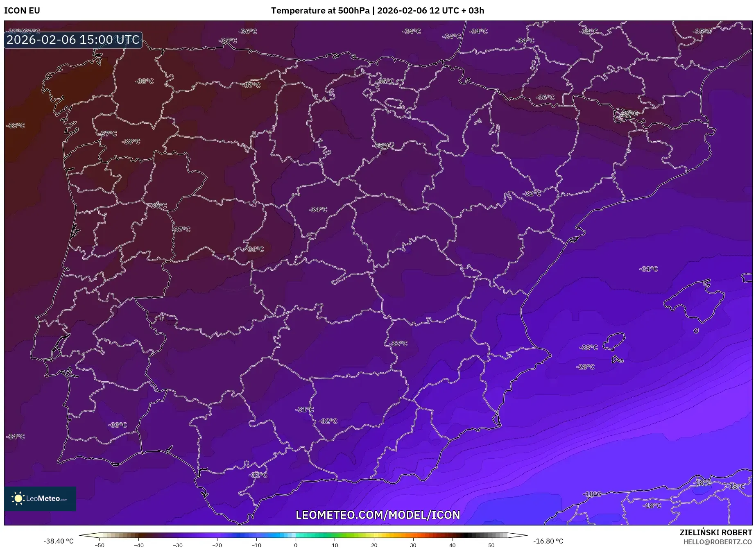Click the -38°C label over Galicia
Image resolution: width=756 pixels, height=548 pixels.
(x=144, y=81)
